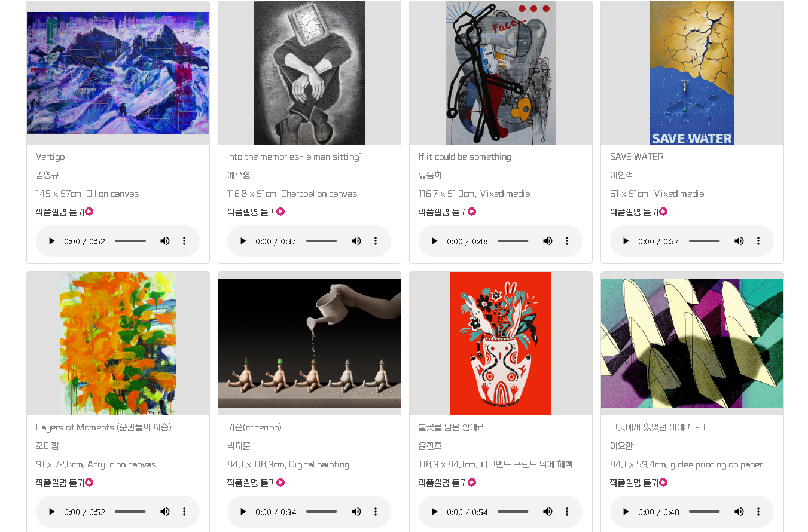Click 작품설명 듣기 link under Vertigo
Screen dimensions: 808x532
tap(65, 212)
